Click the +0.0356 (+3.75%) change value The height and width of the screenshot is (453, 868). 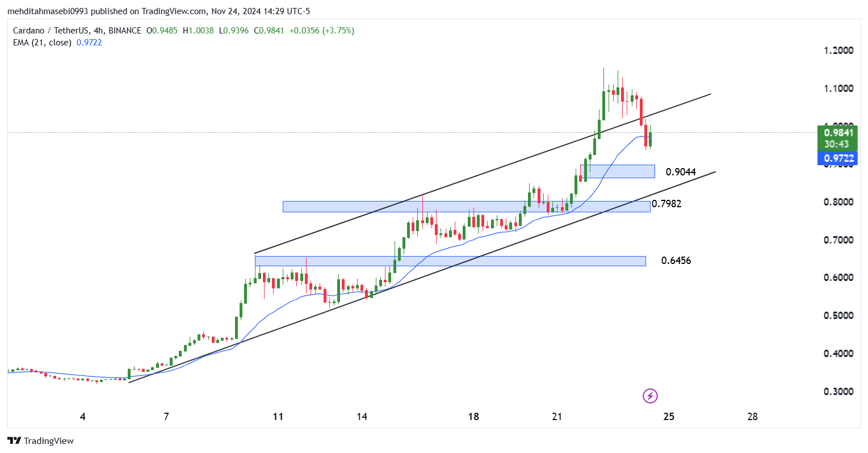321,31
